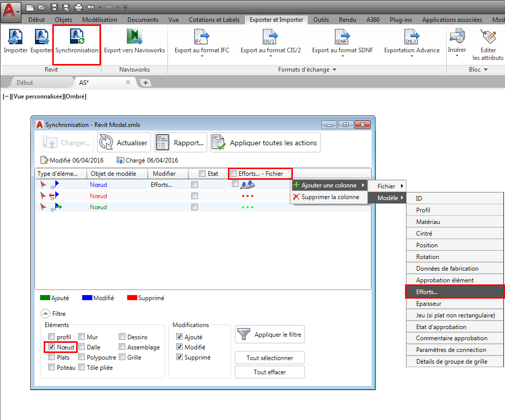Open Export au format CIS/2 dropdown arrow
The width and height of the screenshot is (505, 420).
coord(271,56)
